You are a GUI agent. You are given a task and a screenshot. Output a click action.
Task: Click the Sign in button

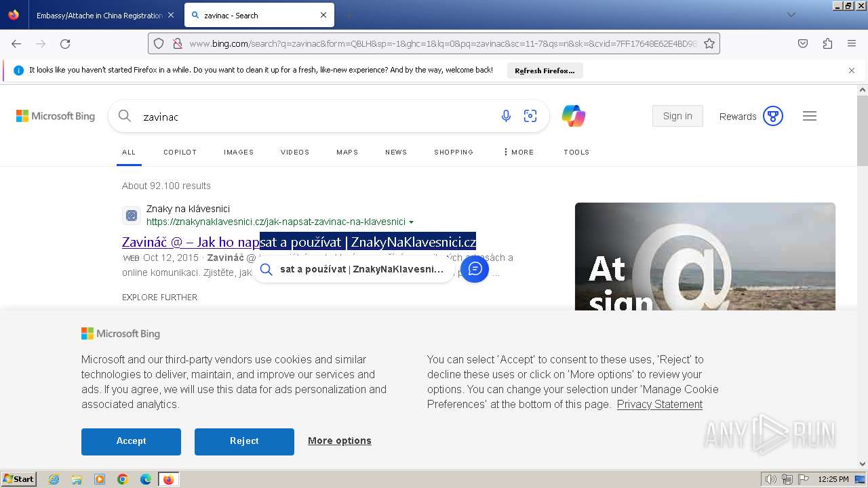(x=677, y=116)
